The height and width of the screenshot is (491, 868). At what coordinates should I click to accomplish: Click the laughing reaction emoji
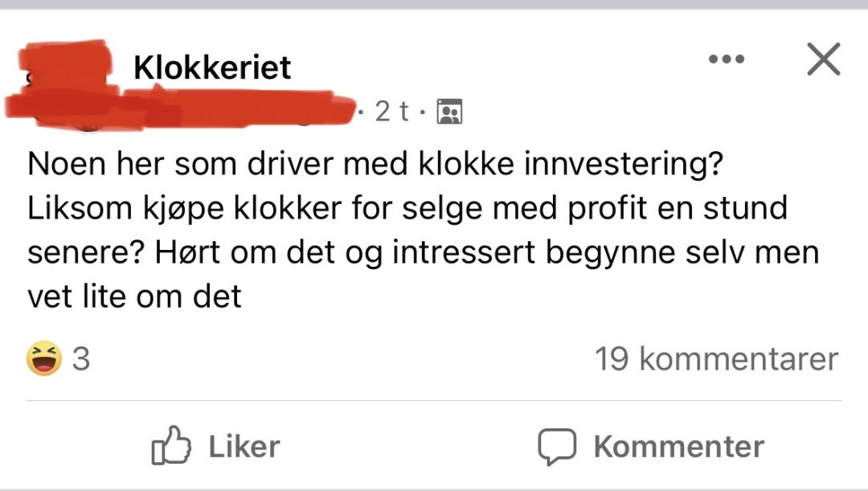[44, 358]
